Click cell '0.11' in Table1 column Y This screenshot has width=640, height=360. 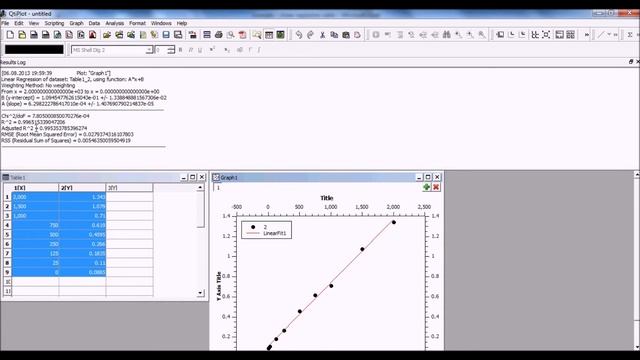tap(82, 263)
